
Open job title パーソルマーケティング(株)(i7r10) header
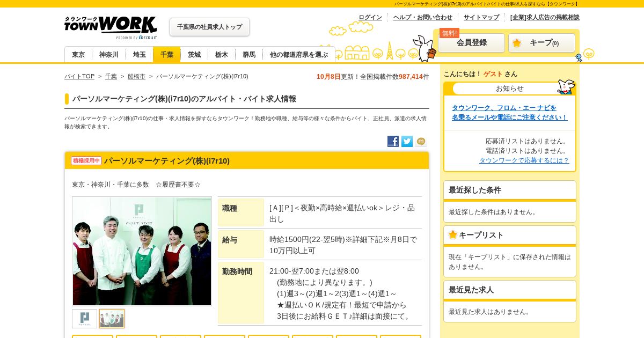[167, 160]
